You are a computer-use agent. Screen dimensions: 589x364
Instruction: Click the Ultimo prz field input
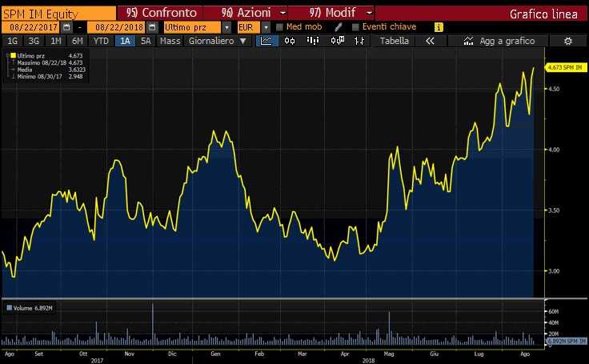click(x=193, y=27)
